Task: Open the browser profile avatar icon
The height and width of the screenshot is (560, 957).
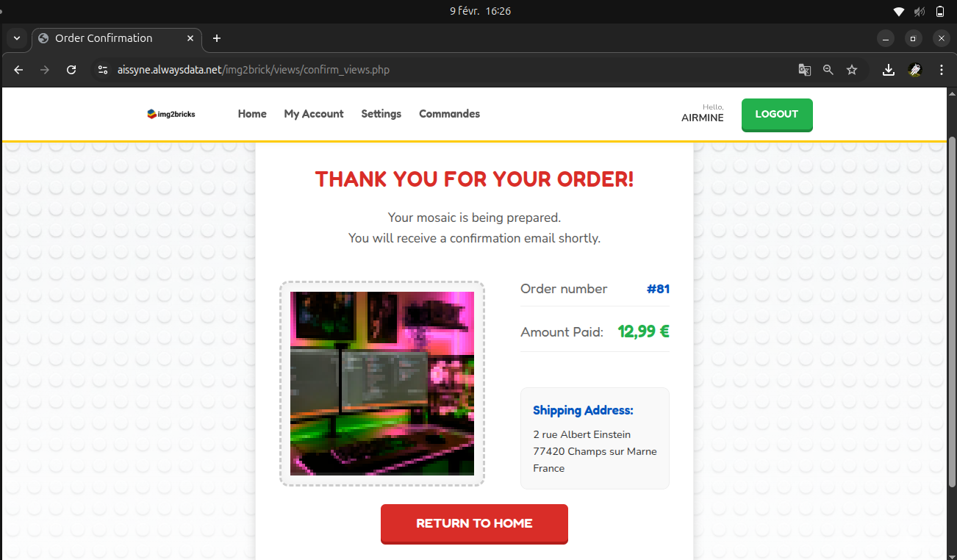Action: tap(915, 70)
